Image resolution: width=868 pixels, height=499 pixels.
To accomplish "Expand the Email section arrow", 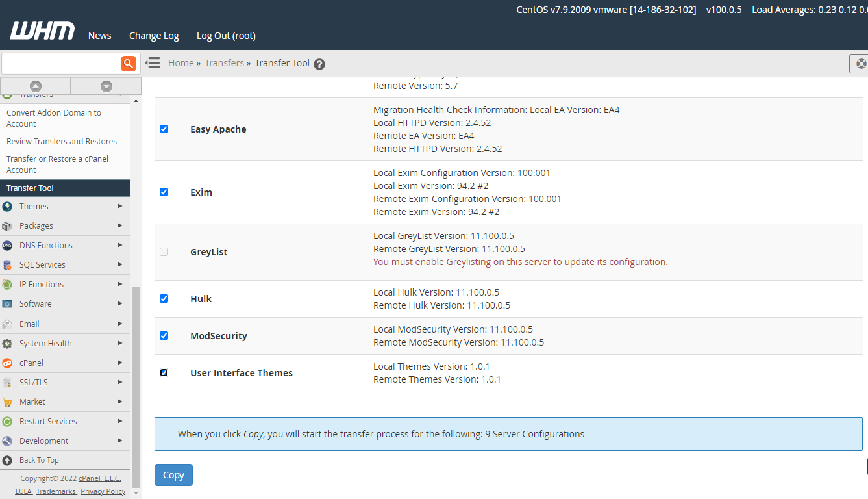I will [x=119, y=324].
